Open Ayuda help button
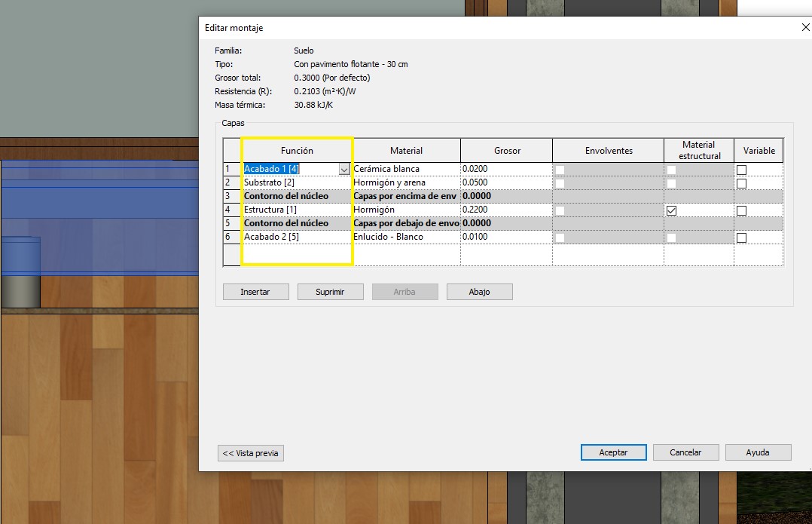Viewport: 812px width, 524px height. tap(757, 452)
